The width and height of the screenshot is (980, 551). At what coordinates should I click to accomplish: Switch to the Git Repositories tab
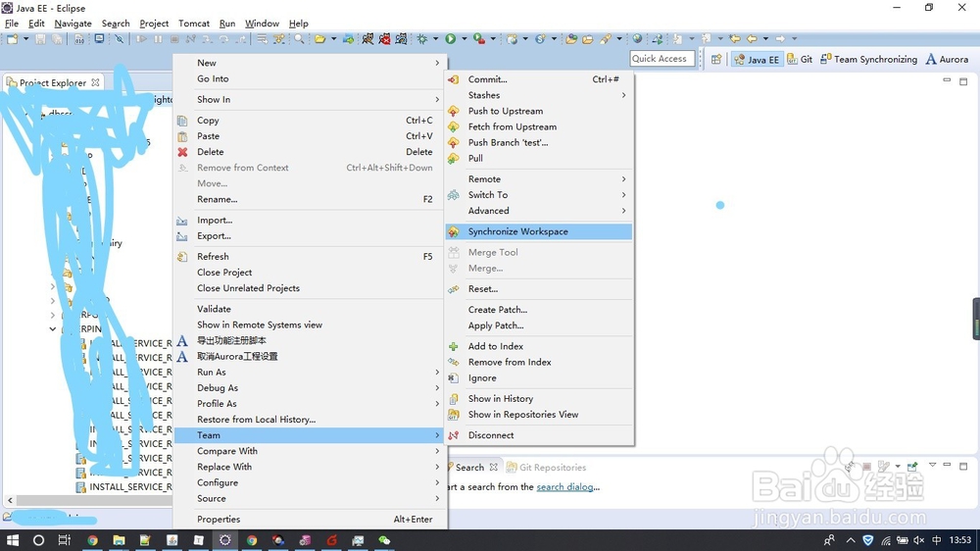pyautogui.click(x=546, y=468)
